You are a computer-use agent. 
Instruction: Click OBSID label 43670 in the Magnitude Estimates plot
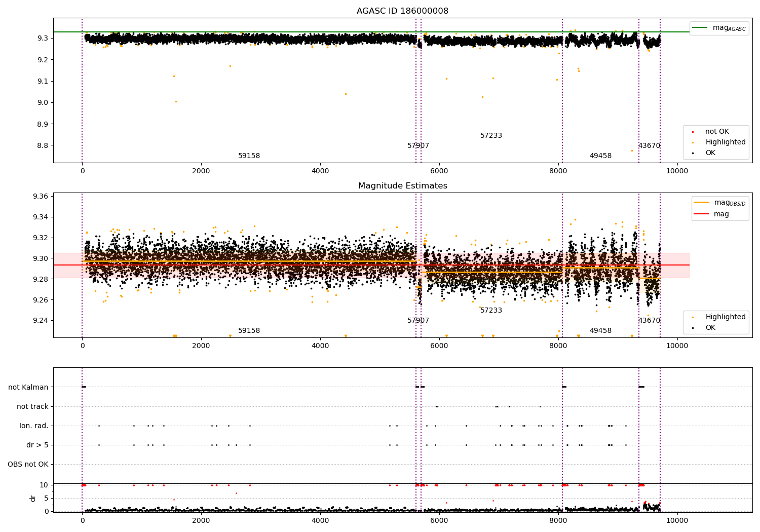click(x=649, y=321)
